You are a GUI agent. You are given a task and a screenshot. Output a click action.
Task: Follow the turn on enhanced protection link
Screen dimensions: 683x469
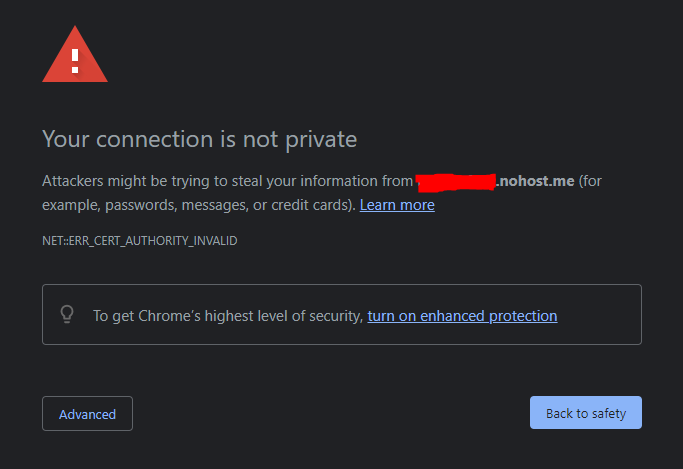pos(462,316)
